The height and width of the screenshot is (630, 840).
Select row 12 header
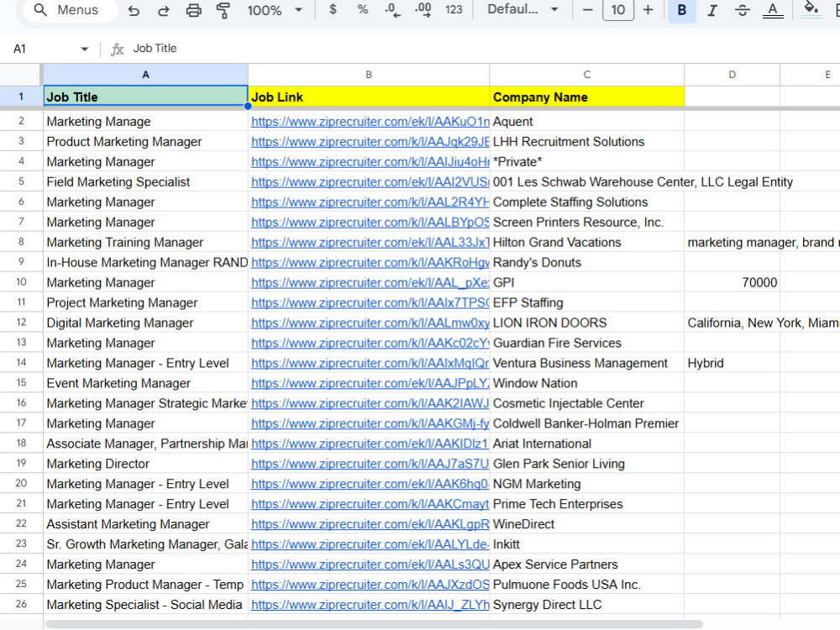tap(22, 323)
